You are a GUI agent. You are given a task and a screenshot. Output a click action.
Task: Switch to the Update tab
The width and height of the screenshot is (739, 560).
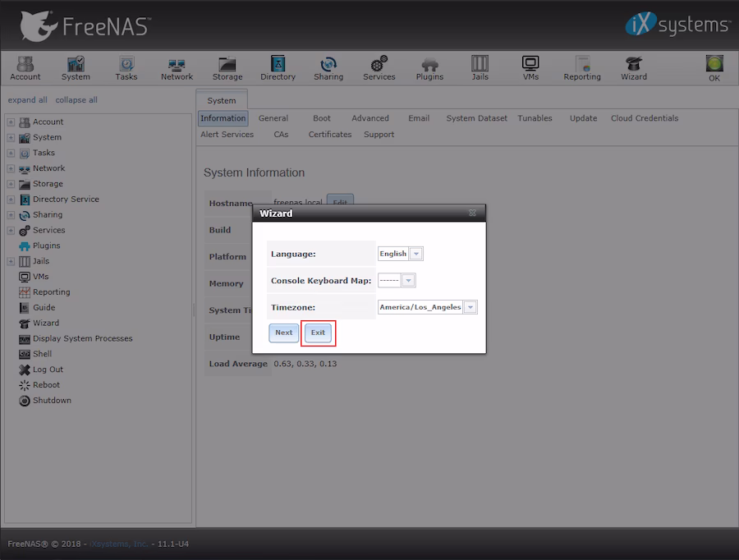click(x=583, y=118)
